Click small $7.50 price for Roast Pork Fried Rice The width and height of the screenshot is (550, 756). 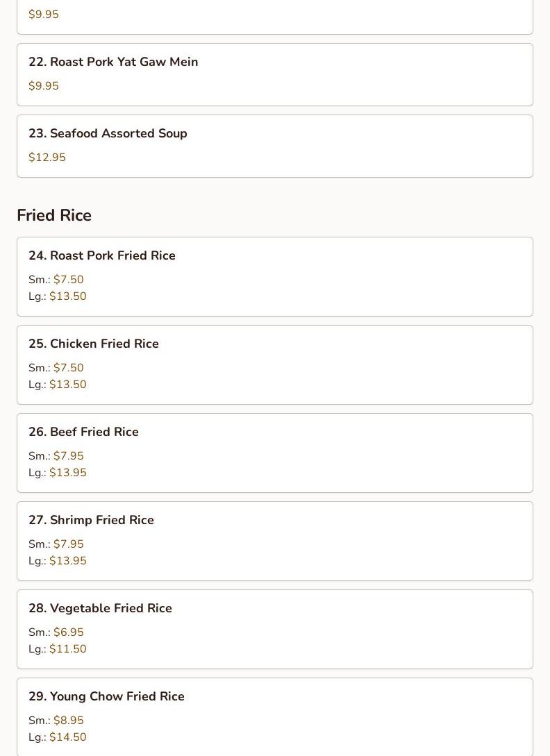[68, 280]
